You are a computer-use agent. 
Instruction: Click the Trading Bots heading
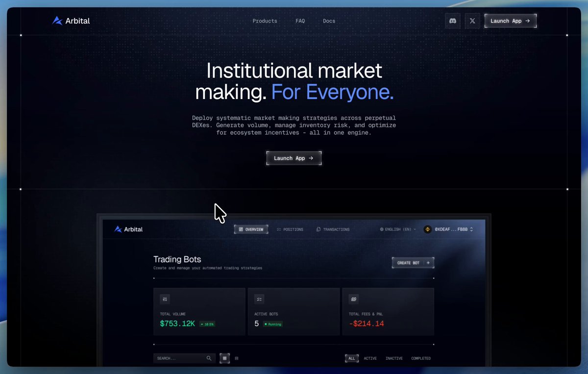pos(177,259)
